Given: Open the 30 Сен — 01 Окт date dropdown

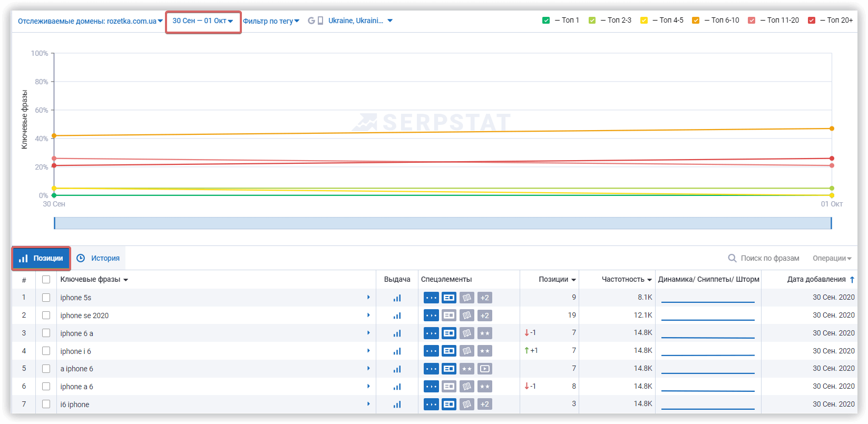Looking at the screenshot, I should (203, 21).
